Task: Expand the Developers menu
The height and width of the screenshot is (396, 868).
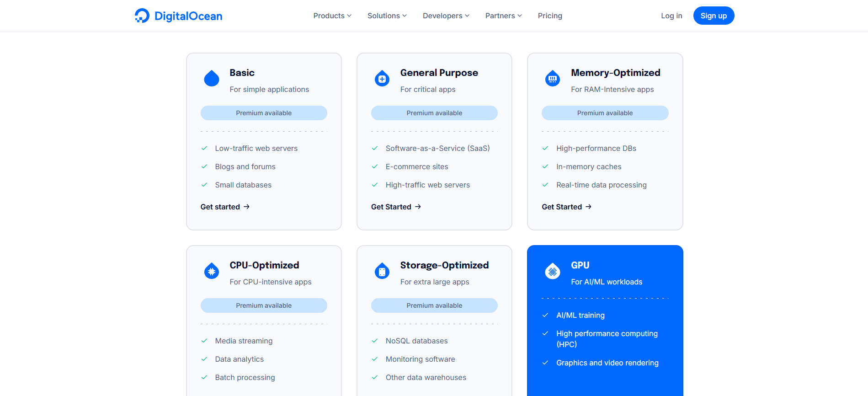Action: point(446,16)
